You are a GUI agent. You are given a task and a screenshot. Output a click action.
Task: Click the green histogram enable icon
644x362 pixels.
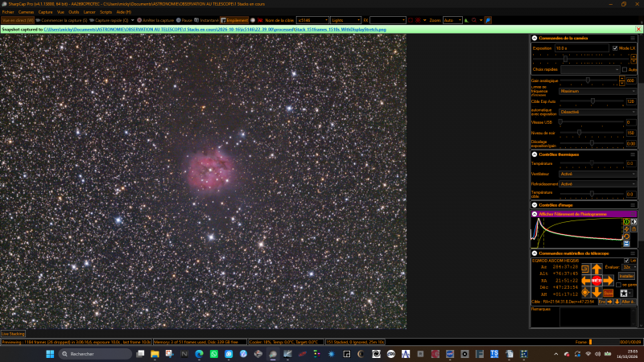pyautogui.click(x=626, y=222)
